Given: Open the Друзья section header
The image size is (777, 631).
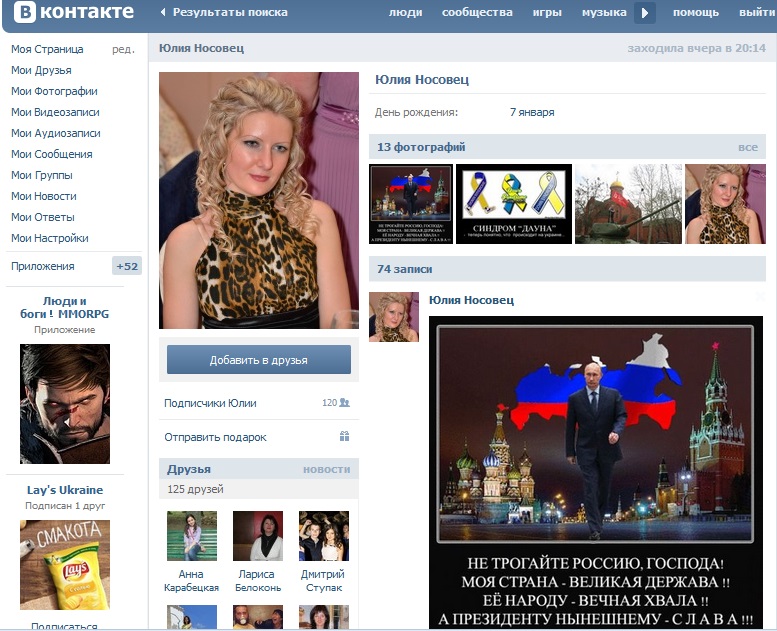Looking at the screenshot, I should (189, 469).
